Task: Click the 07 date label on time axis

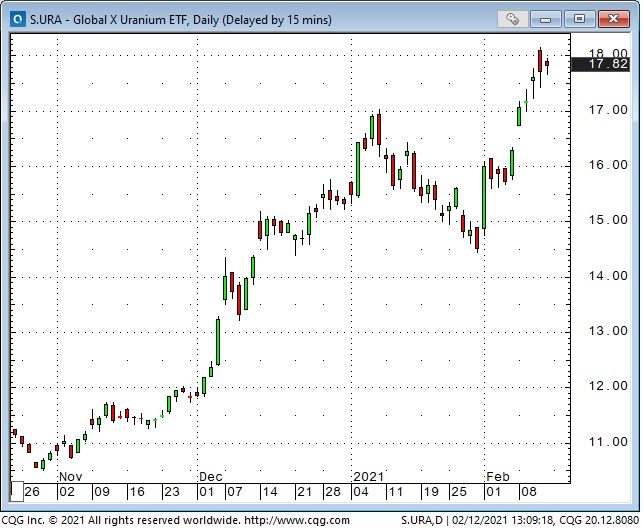Action: pyautogui.click(x=235, y=492)
